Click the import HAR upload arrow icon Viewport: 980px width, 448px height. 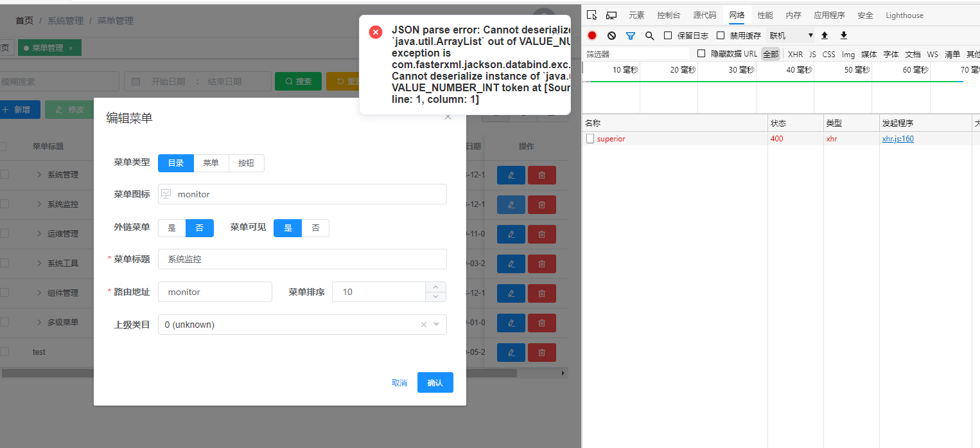825,35
